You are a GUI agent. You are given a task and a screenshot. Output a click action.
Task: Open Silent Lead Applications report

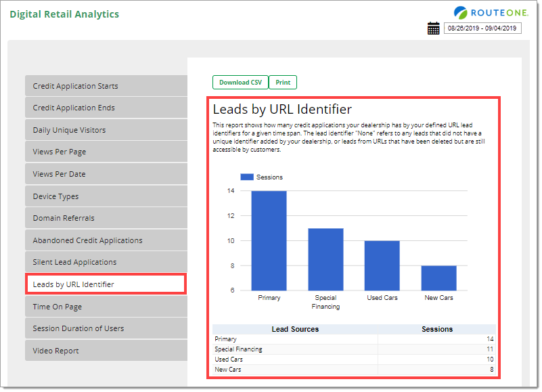(x=106, y=262)
